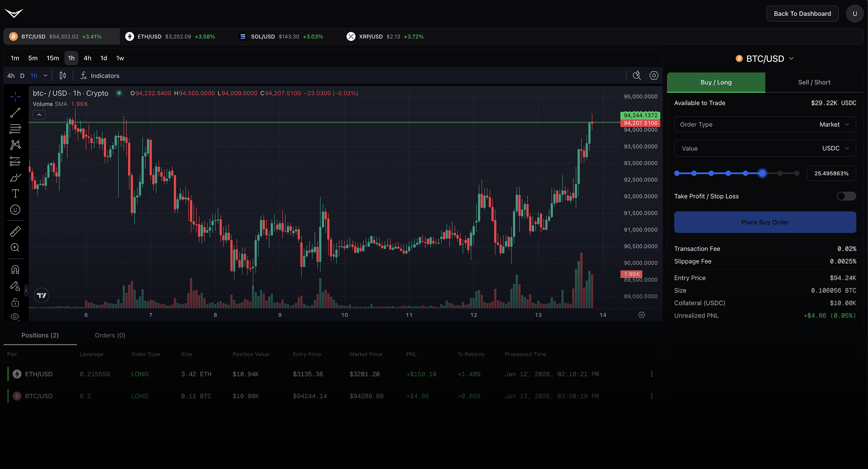The image size is (868, 469).
Task: Open the chart zoom-in tool
Action: 15,247
